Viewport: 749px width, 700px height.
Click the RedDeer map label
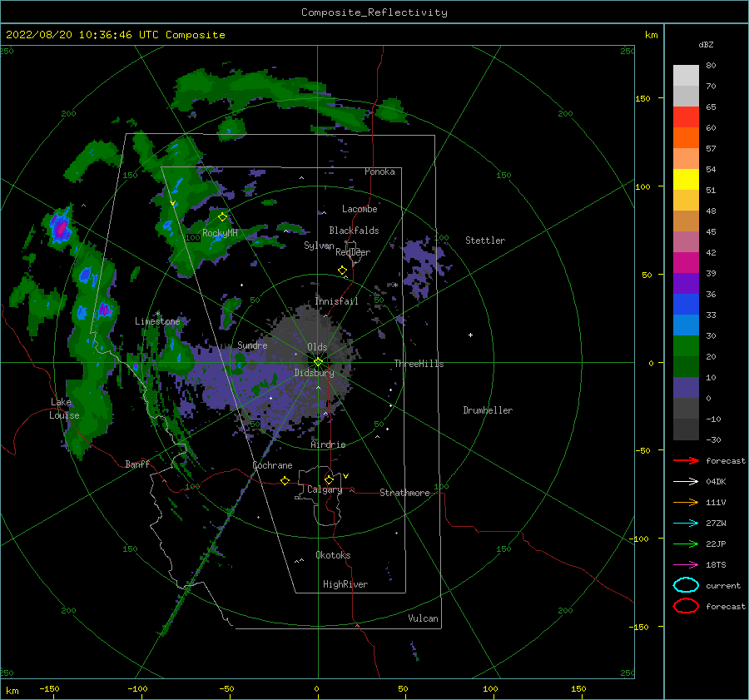[353, 252]
